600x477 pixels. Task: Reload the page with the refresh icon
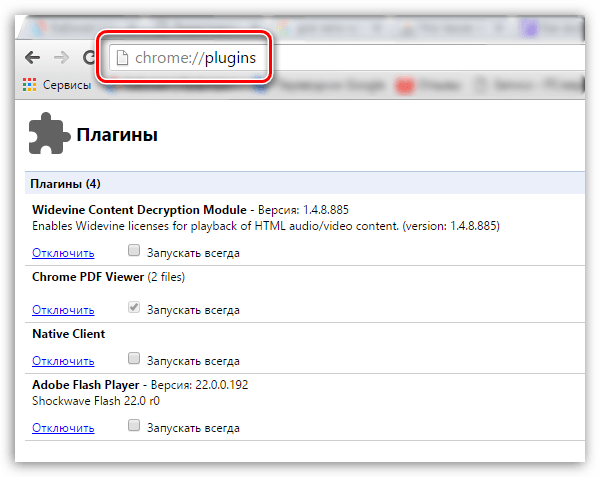click(89, 58)
